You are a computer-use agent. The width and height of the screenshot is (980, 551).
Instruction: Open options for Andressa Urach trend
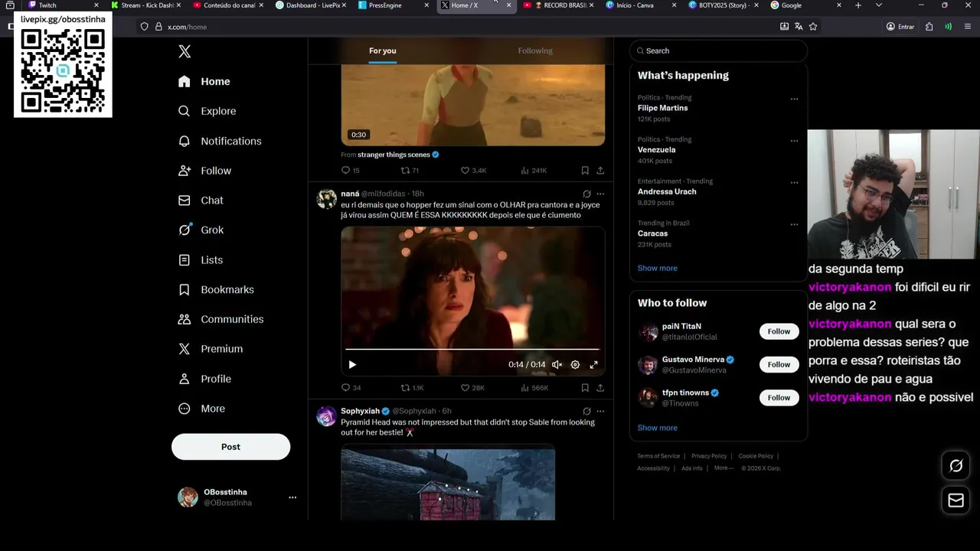[x=794, y=183]
